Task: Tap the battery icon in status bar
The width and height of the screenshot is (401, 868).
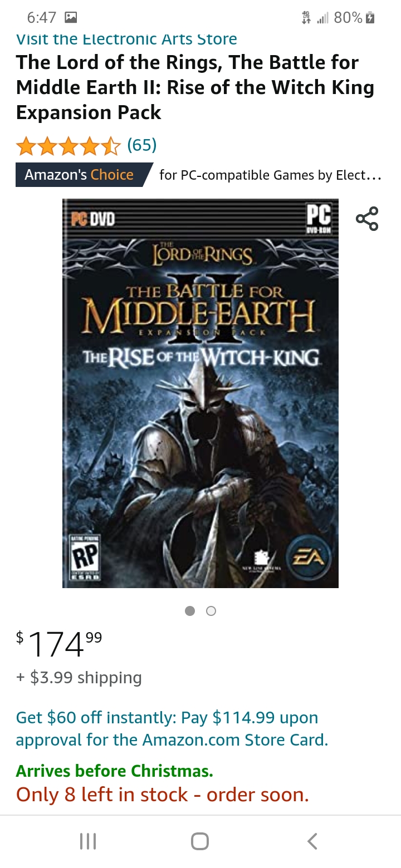Action: point(369,18)
